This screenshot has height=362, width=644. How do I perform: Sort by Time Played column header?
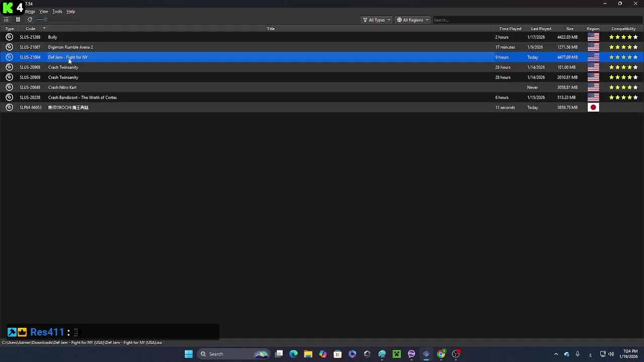(x=510, y=29)
